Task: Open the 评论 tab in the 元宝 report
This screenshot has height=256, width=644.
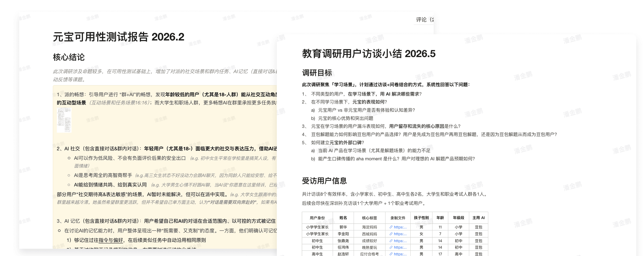Action: (x=424, y=20)
